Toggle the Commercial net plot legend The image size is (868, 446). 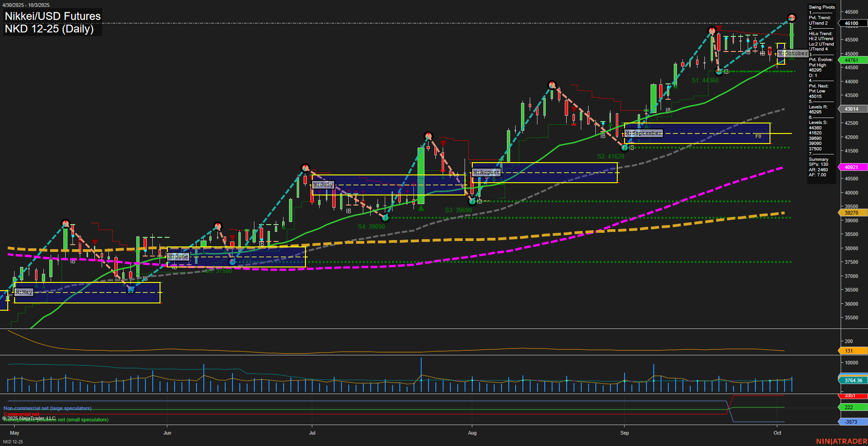[21, 415]
